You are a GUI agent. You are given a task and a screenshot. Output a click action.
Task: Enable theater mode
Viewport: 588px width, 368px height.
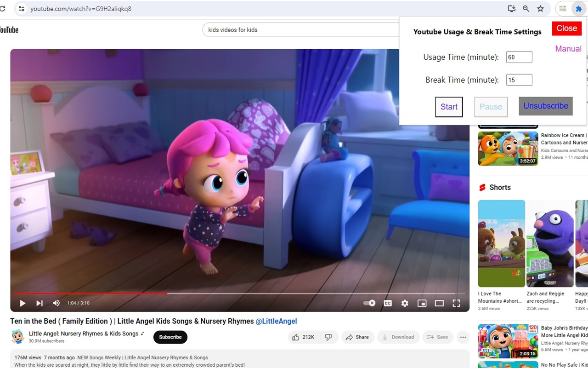click(439, 303)
